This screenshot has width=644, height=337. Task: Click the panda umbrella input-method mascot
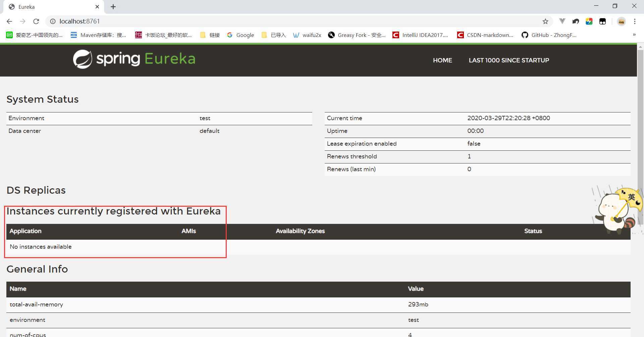click(618, 210)
